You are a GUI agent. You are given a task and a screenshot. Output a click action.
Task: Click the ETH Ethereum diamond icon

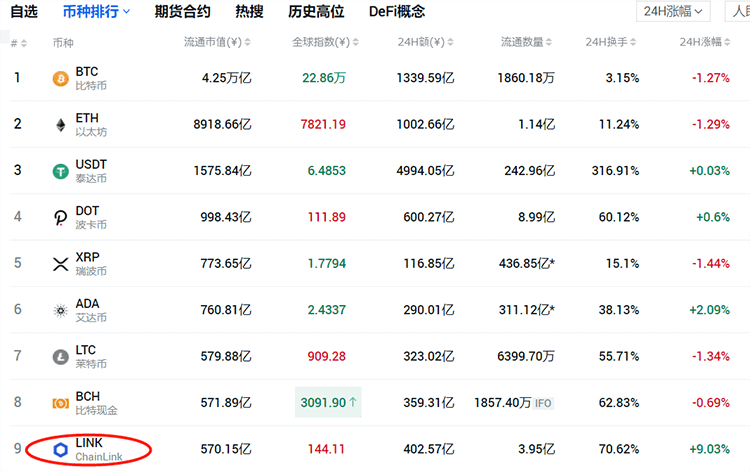click(x=60, y=125)
